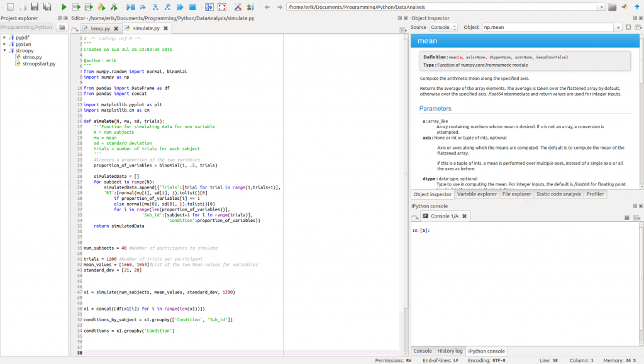
Task: Open Preferences via the wrench icon
Action: click(238, 7)
